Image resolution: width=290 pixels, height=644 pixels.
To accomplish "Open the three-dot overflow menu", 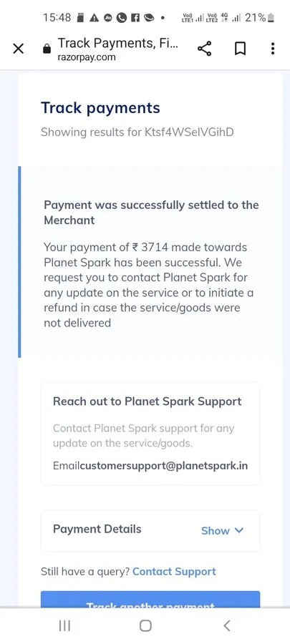I will point(272,49).
